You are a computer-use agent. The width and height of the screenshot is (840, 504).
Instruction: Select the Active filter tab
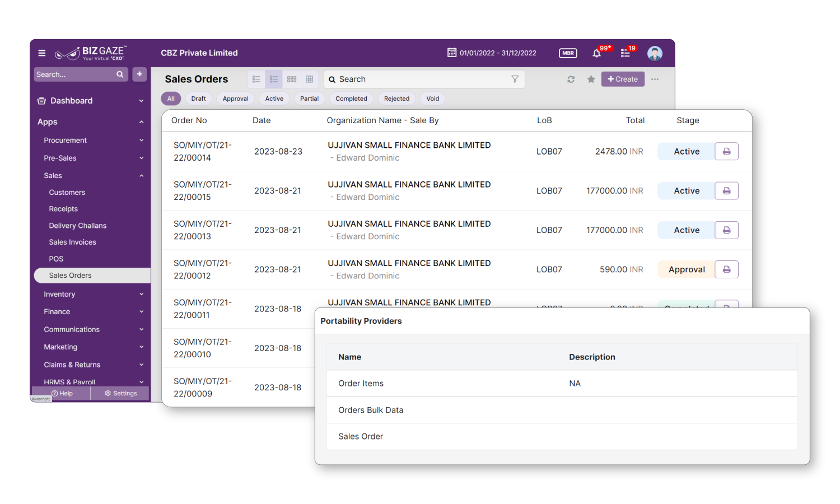(274, 99)
